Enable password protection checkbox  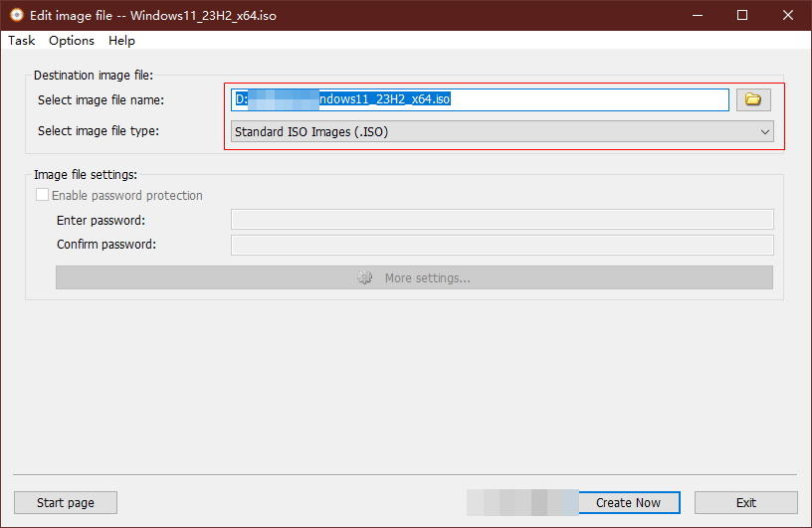[42, 195]
